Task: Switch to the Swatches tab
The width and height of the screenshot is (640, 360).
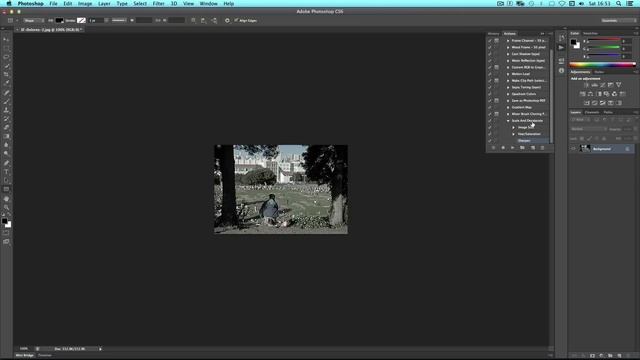Action: (x=591, y=33)
